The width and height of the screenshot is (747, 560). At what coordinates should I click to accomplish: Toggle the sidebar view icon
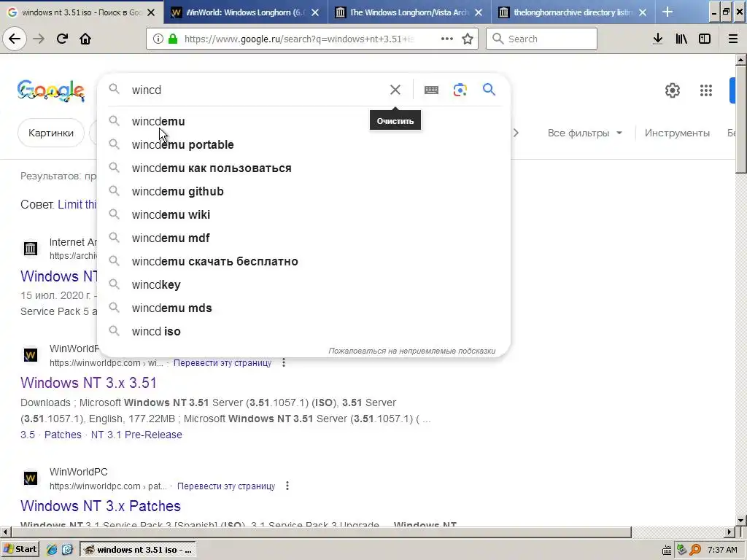click(705, 39)
